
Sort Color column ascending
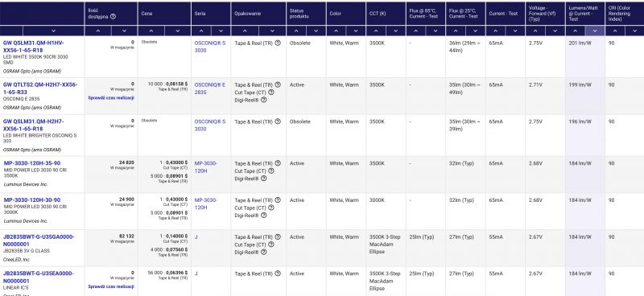point(336,31)
